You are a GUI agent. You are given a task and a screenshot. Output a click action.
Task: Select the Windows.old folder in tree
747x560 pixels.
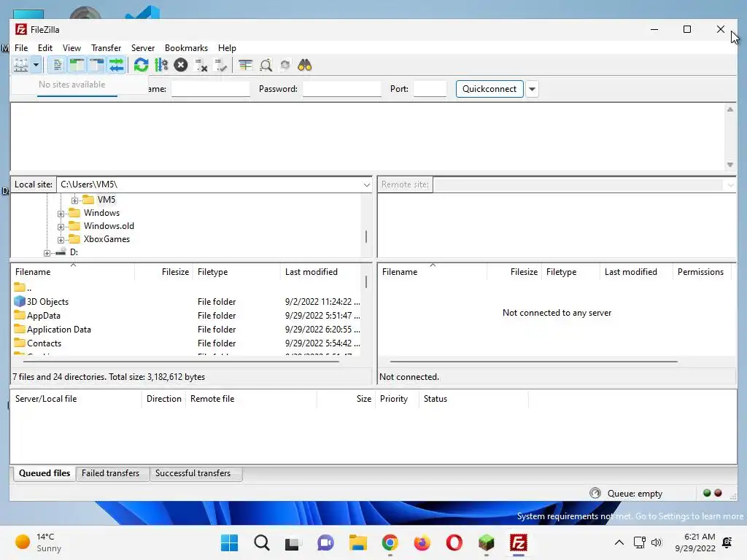109,226
